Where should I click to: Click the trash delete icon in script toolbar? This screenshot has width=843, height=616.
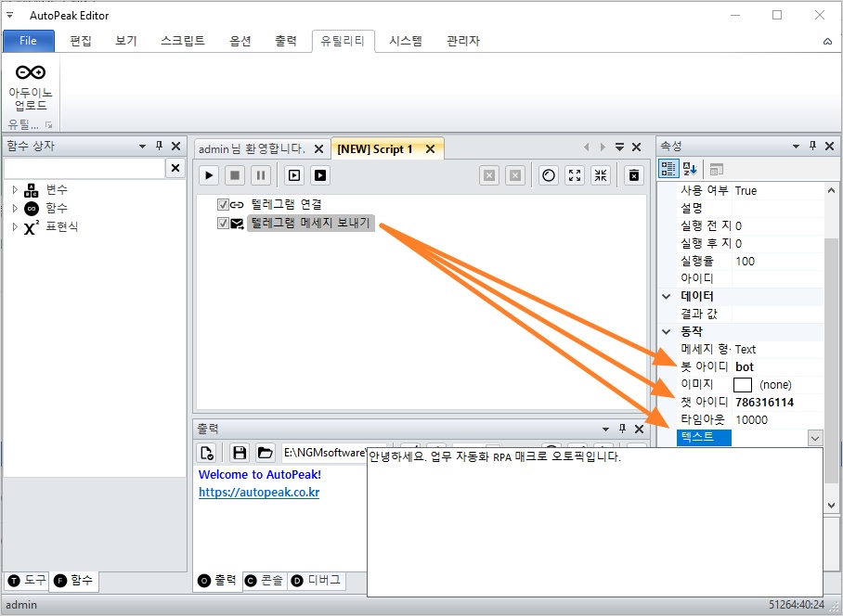(634, 175)
